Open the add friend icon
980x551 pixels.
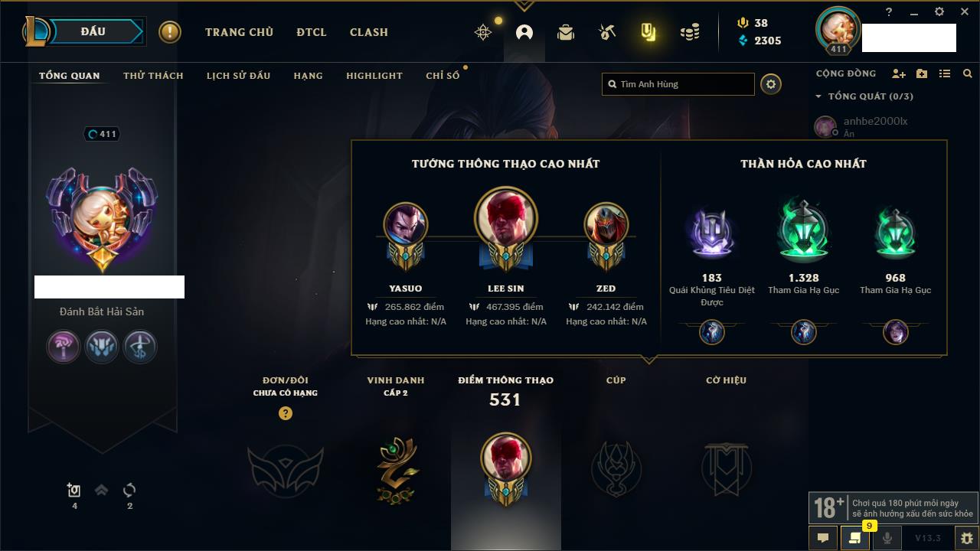pos(899,73)
